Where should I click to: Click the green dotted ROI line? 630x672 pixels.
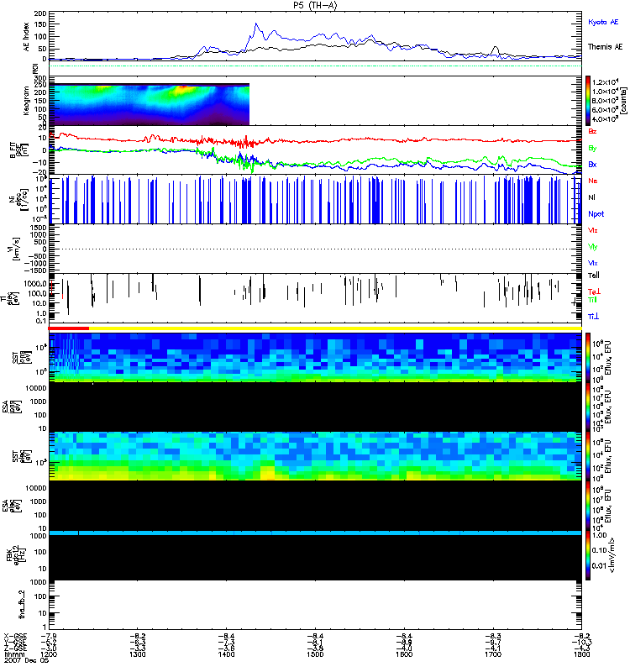pyautogui.click(x=316, y=66)
